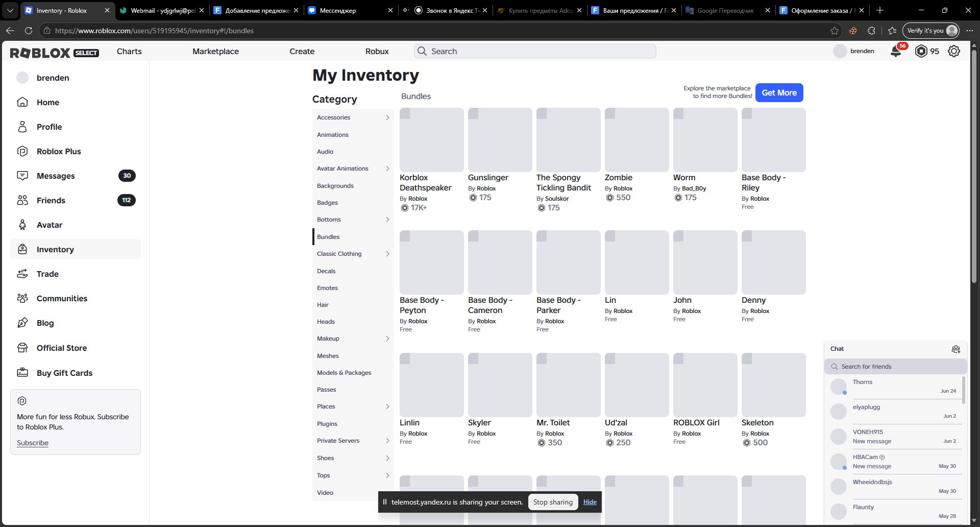Close the Inventory - Roblox tab
The image size is (980, 527).
click(107, 10)
